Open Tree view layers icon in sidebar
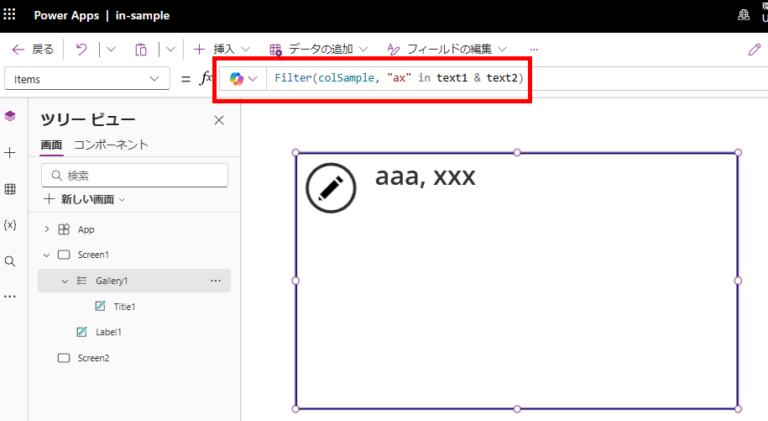The height and width of the screenshot is (421, 768). 10,116
